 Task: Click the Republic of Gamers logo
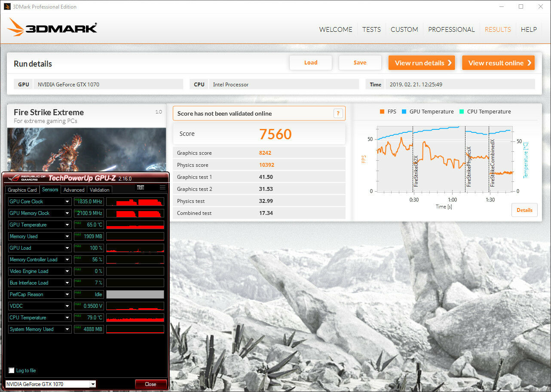coord(26,178)
